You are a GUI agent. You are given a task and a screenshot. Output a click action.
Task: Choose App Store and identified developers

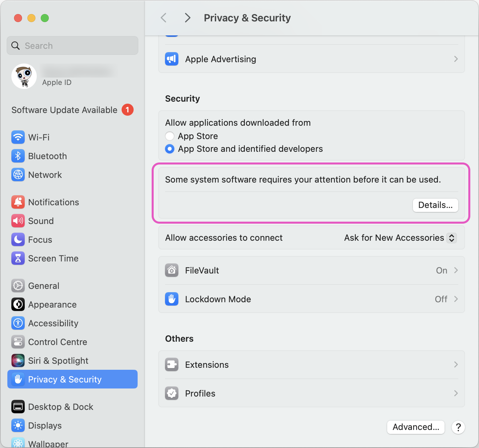170,149
